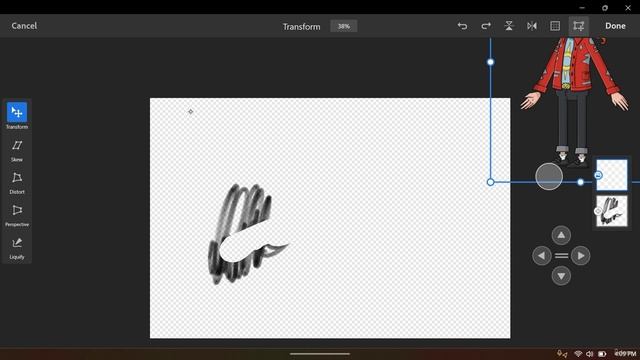The image size is (640, 360).
Task: Select the Liquify tool
Action: tap(17, 247)
